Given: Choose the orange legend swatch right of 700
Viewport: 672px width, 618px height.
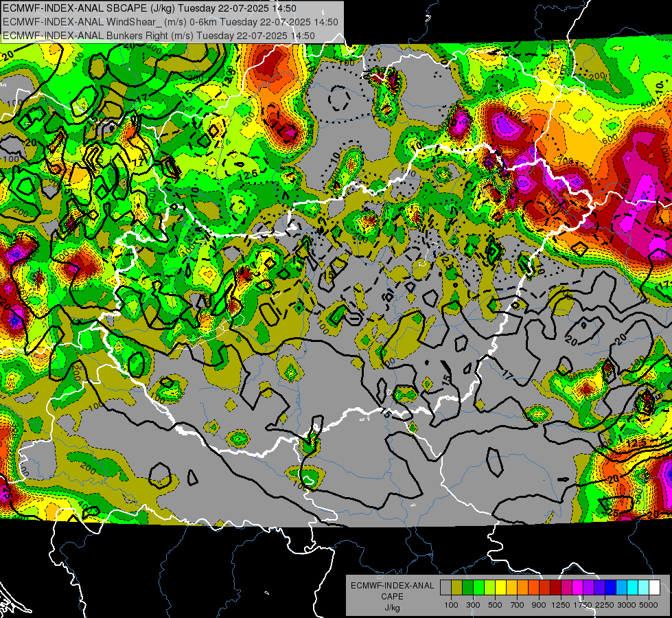Looking at the screenshot, I should [x=522, y=587].
